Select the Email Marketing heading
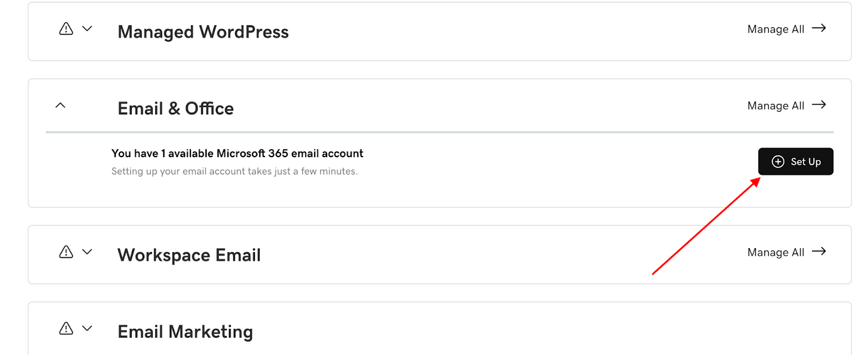This screenshot has height=355, width=868. pyautogui.click(x=185, y=332)
